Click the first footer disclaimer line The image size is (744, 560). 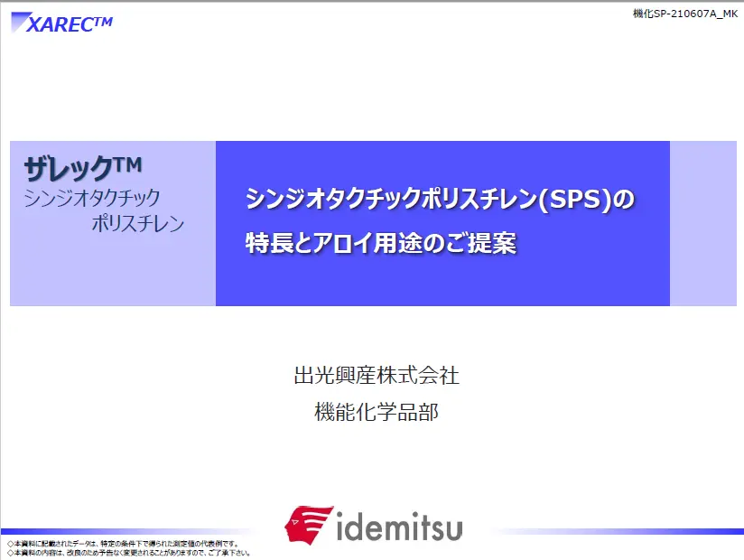[x=123, y=544]
